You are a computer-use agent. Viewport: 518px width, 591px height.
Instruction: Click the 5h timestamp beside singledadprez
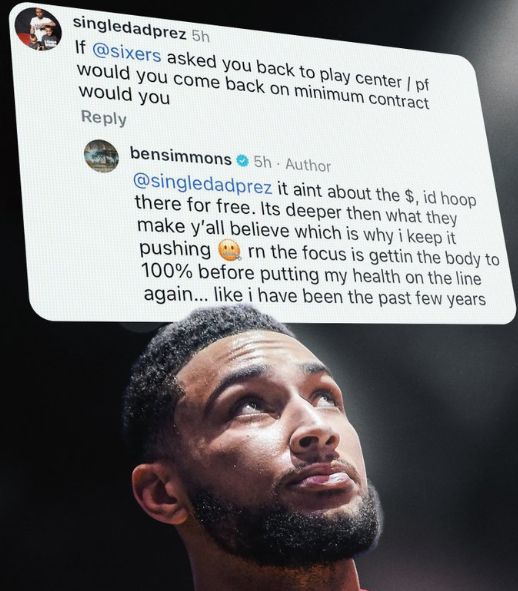(200, 36)
